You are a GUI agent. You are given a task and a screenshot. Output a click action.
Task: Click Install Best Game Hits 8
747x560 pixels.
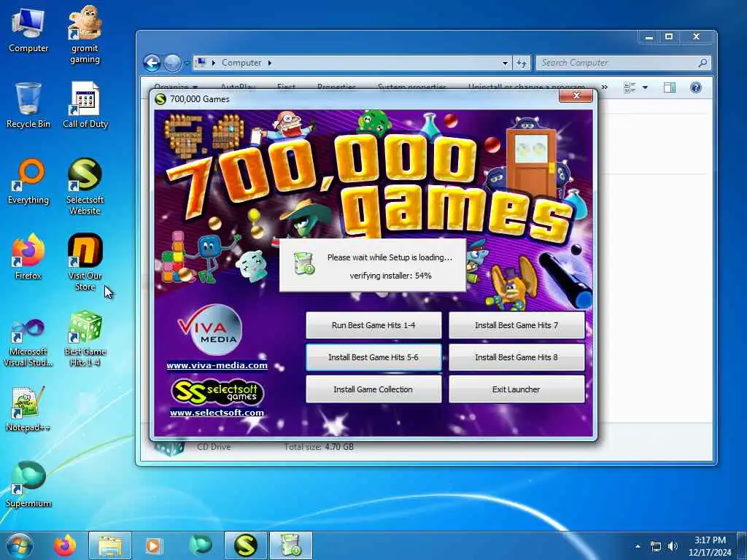(x=516, y=357)
